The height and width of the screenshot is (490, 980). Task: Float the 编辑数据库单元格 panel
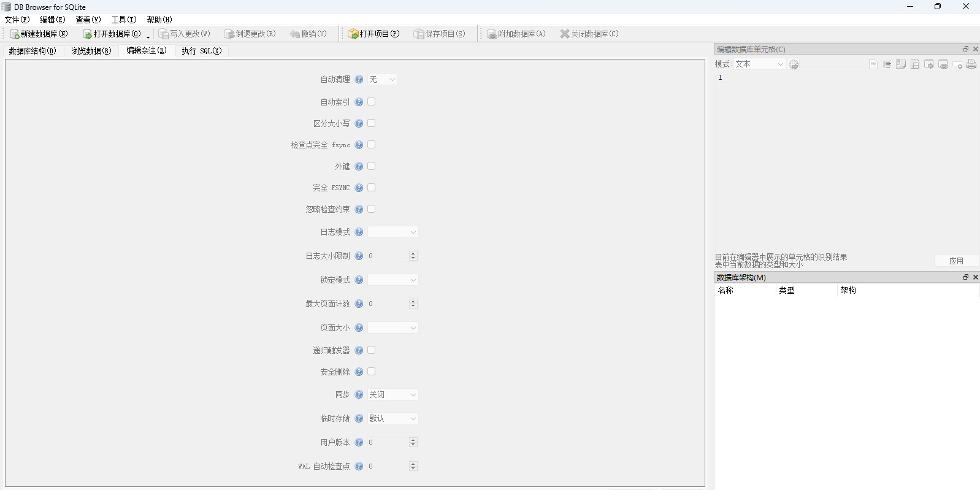click(x=965, y=49)
